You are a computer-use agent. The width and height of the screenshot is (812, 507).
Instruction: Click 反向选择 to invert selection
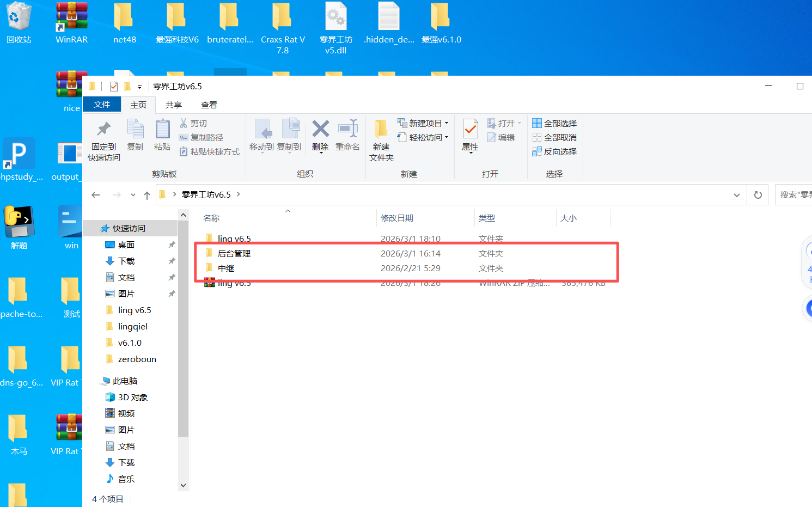(x=554, y=152)
